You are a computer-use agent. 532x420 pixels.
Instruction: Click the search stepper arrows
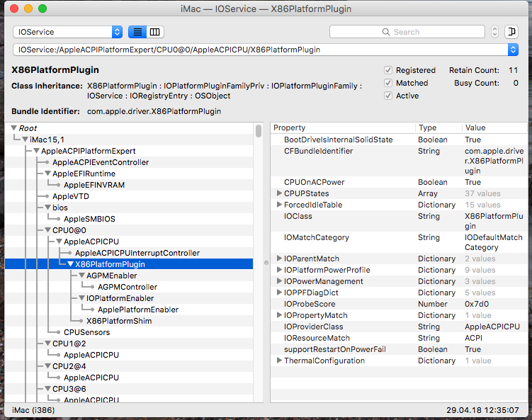click(494, 32)
